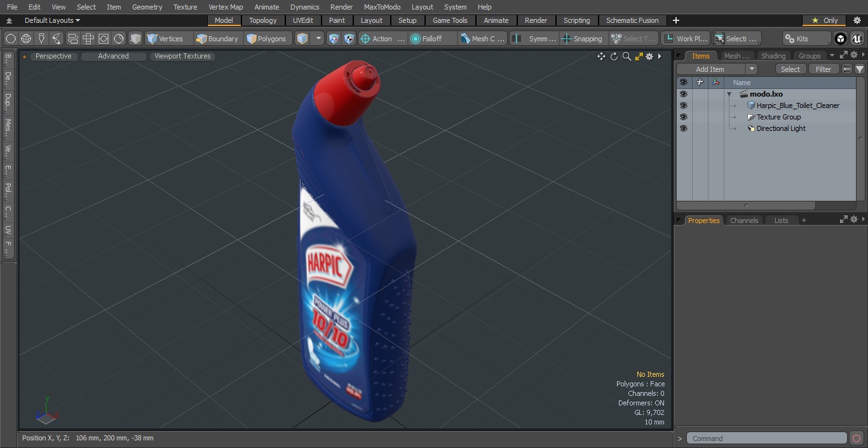The width and height of the screenshot is (868, 448).
Task: Maximize the 3D viewport with the orange arrows
Action: (639, 57)
